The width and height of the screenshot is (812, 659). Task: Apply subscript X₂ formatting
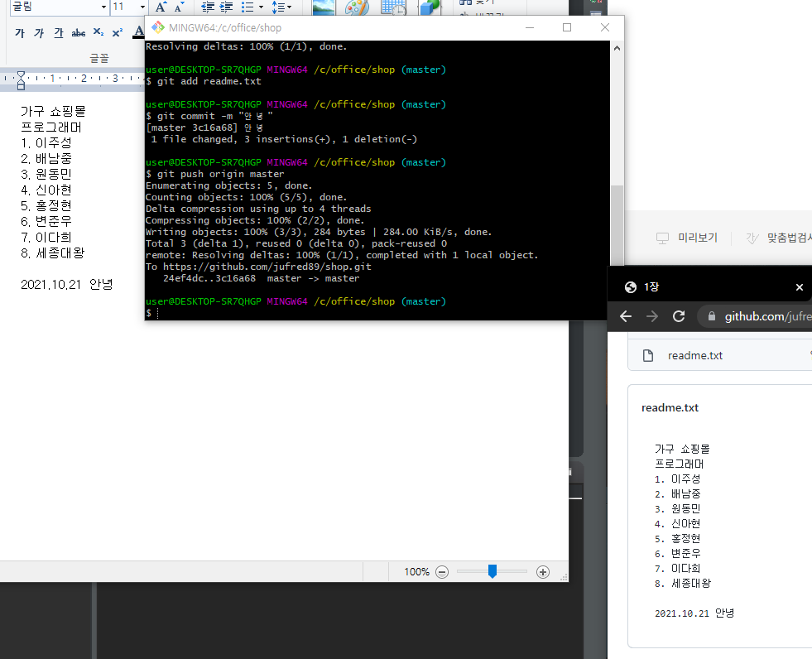(98, 32)
